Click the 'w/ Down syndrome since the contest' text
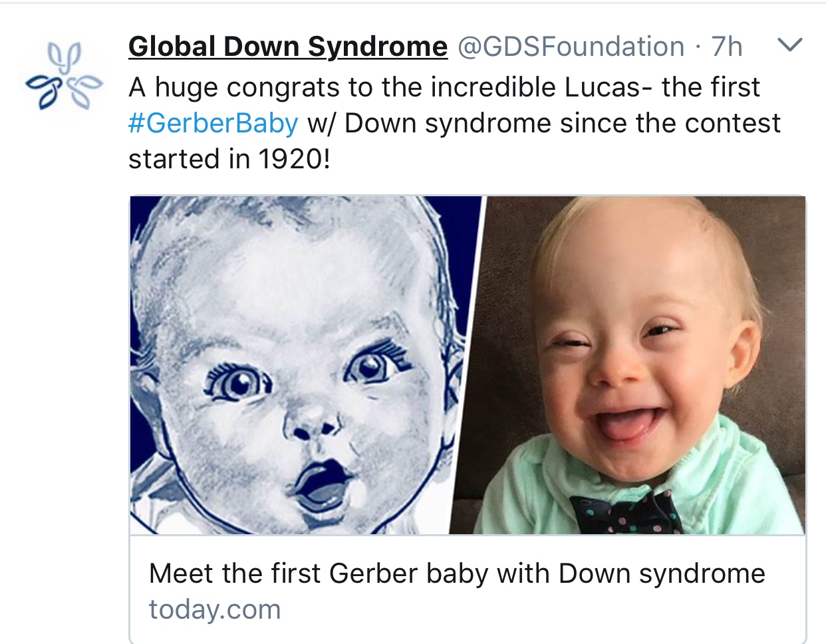The image size is (826, 644). [x=543, y=123]
